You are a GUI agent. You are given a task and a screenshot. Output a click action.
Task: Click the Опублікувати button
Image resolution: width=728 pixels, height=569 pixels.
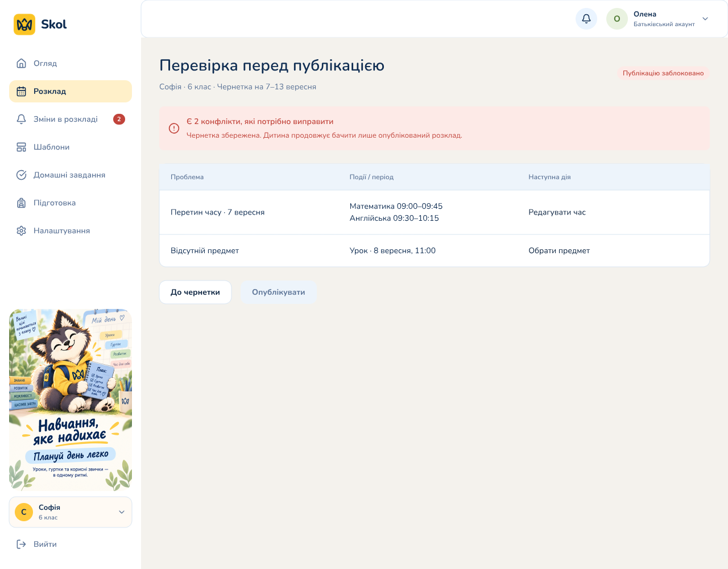point(279,292)
